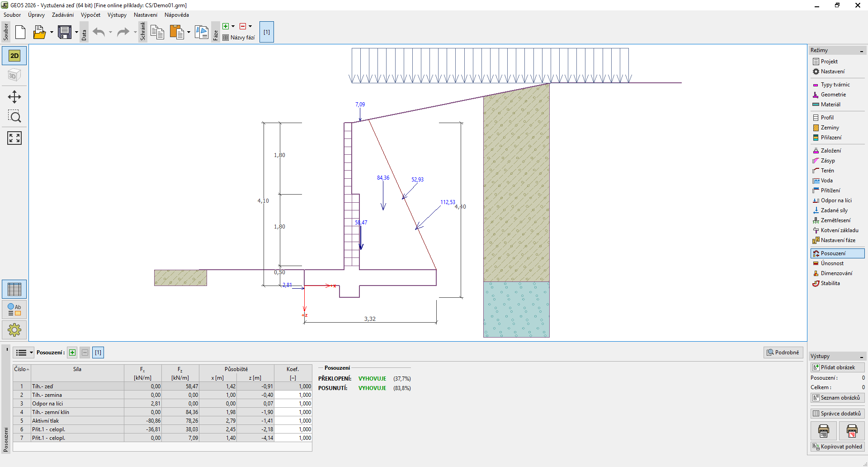Click the Podrobně button

pos(783,353)
